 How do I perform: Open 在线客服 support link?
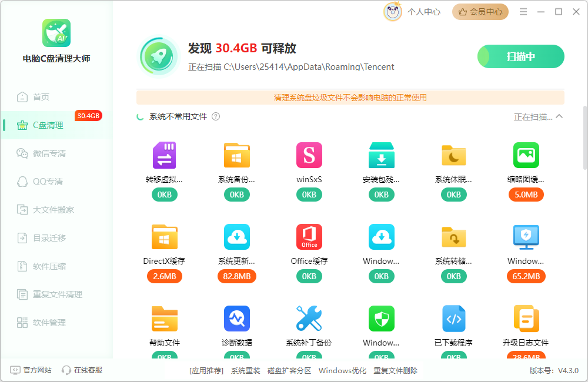tap(82, 370)
